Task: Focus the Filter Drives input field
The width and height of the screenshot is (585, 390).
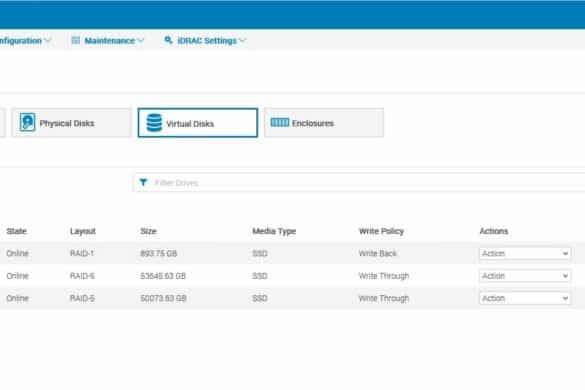Action: tap(360, 182)
